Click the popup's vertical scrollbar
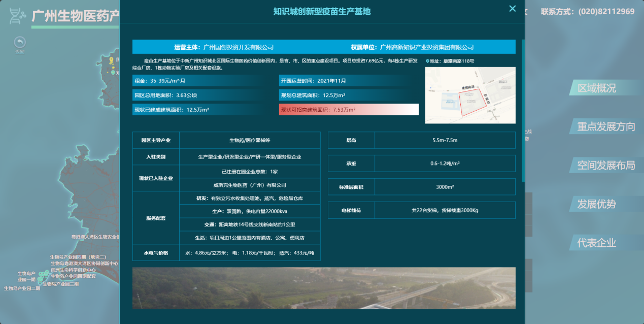Screen dimensions: 644x324 [x=523, y=111]
